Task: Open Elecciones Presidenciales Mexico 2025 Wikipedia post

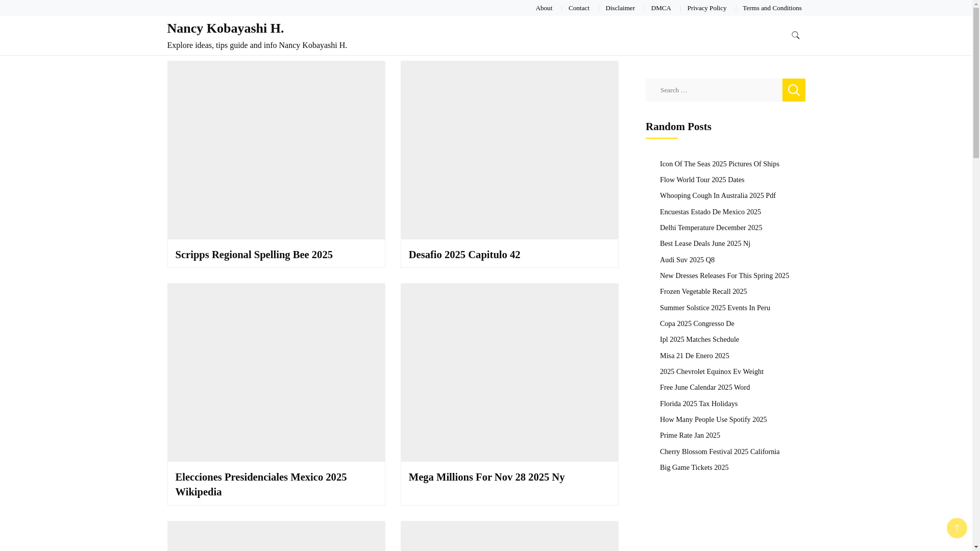Action: click(x=261, y=484)
